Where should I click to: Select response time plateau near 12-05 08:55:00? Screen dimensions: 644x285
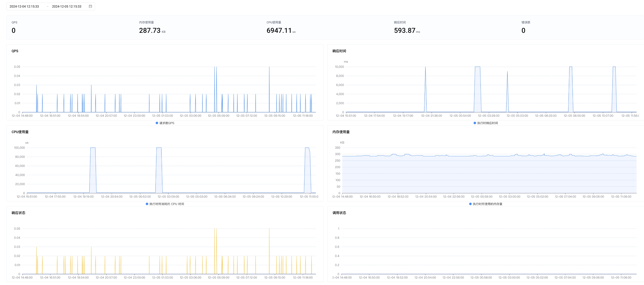[x=571, y=89]
